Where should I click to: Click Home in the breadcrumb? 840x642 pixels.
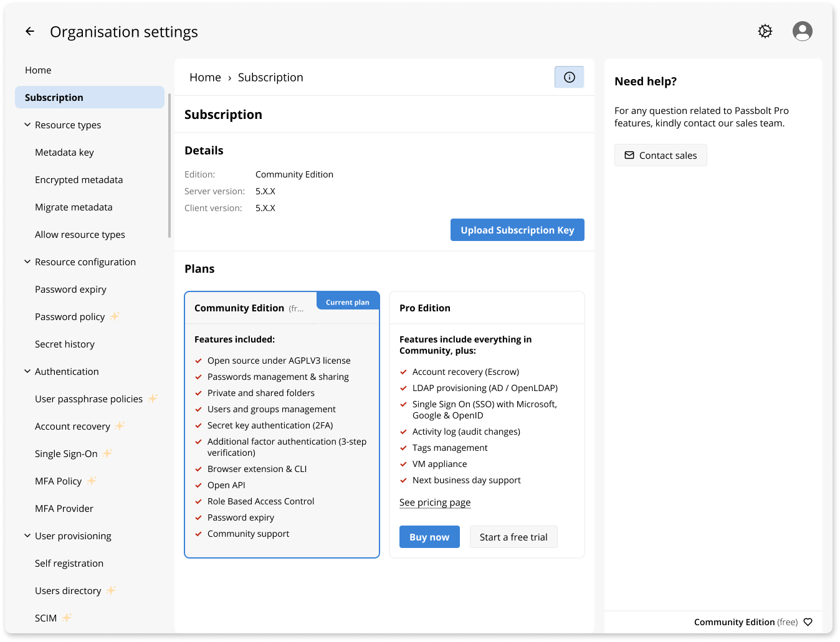coord(205,77)
